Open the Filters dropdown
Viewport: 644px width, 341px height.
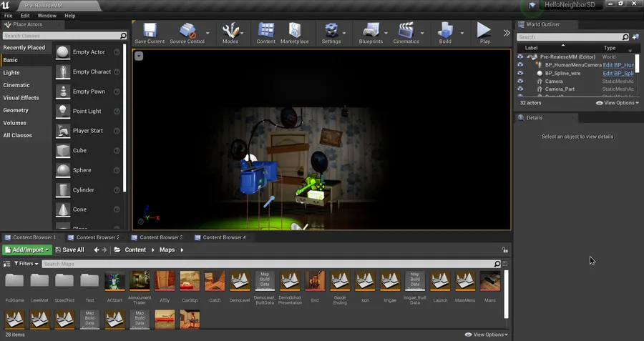[x=26, y=264]
